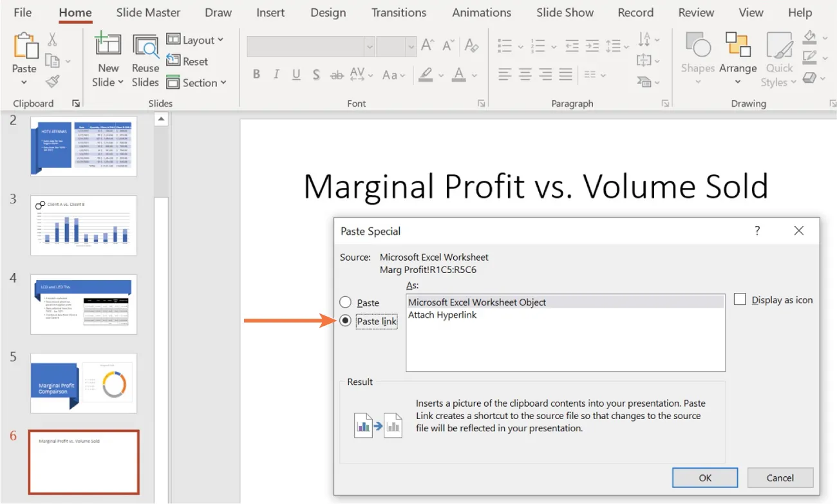Screen dimensions: 837x504
Task: Enable the Display as icon checkbox
Action: click(x=739, y=299)
